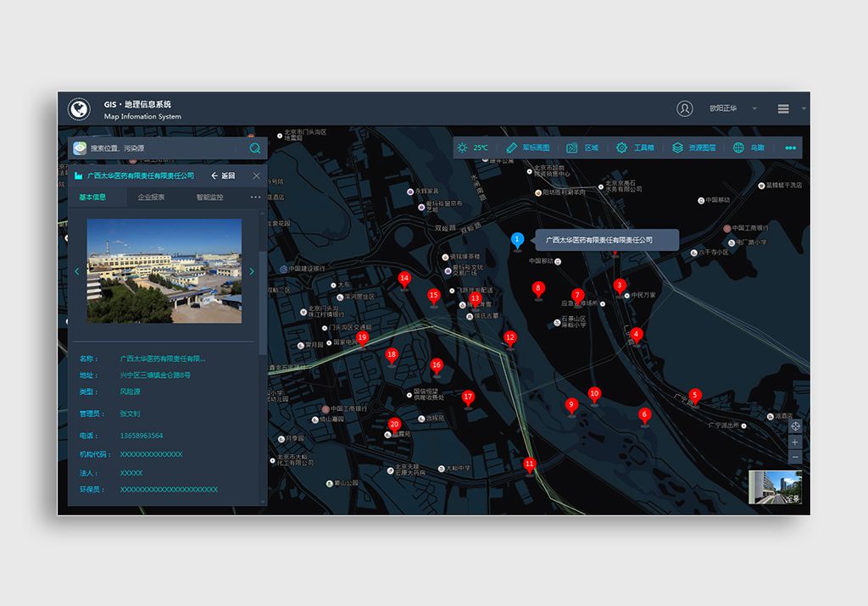Select red map marker 18
The height and width of the screenshot is (606, 868).
(392, 356)
